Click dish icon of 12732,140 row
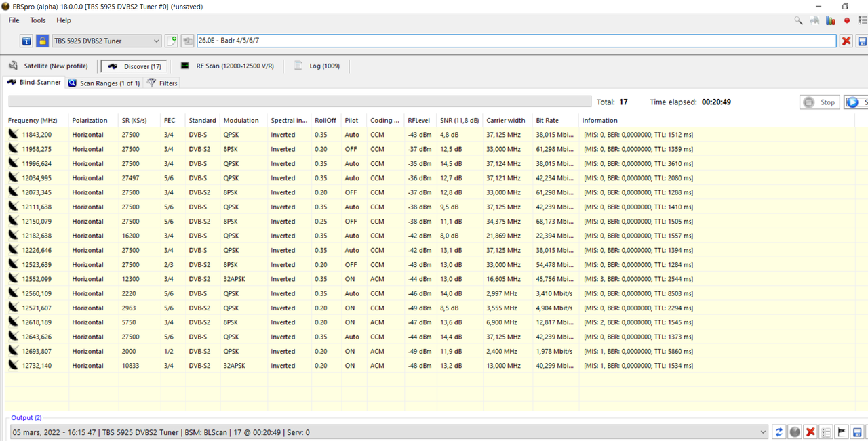868x441 pixels. (x=14, y=365)
